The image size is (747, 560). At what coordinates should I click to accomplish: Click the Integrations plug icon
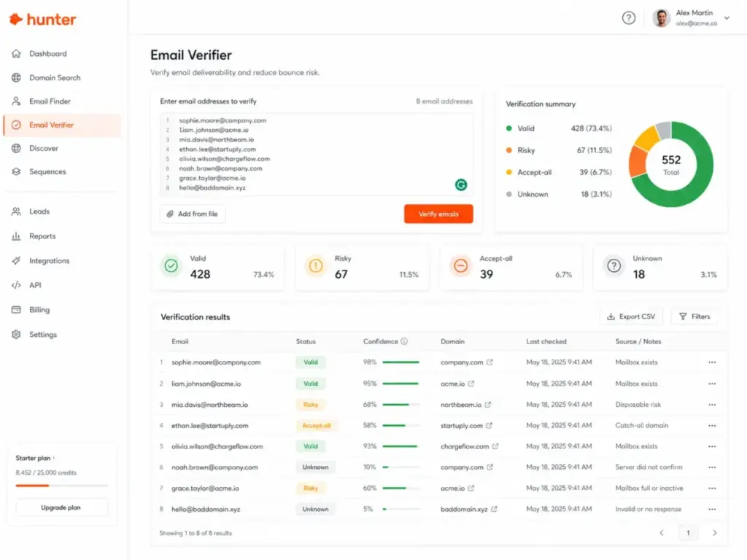point(16,260)
